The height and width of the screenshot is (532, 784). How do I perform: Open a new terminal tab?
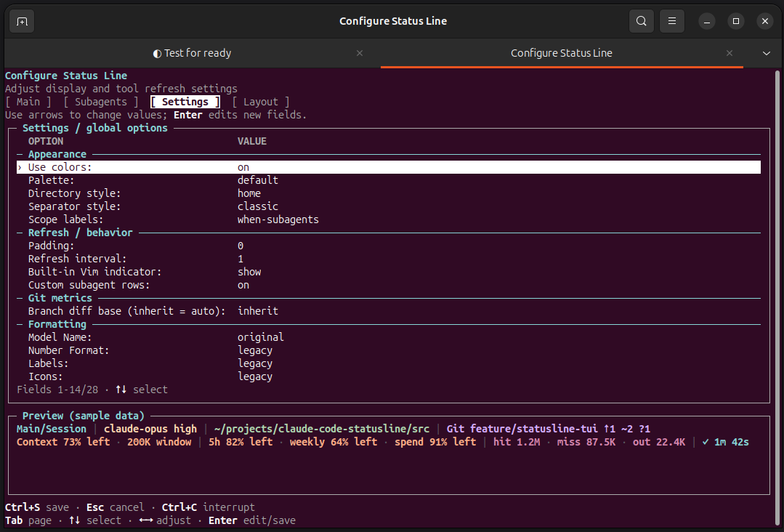click(x=22, y=21)
